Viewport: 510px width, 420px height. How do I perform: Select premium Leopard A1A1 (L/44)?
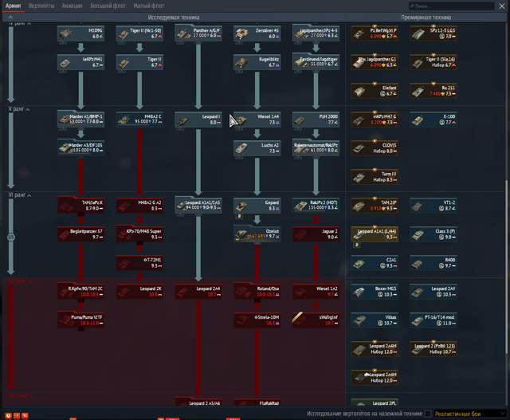click(375, 234)
